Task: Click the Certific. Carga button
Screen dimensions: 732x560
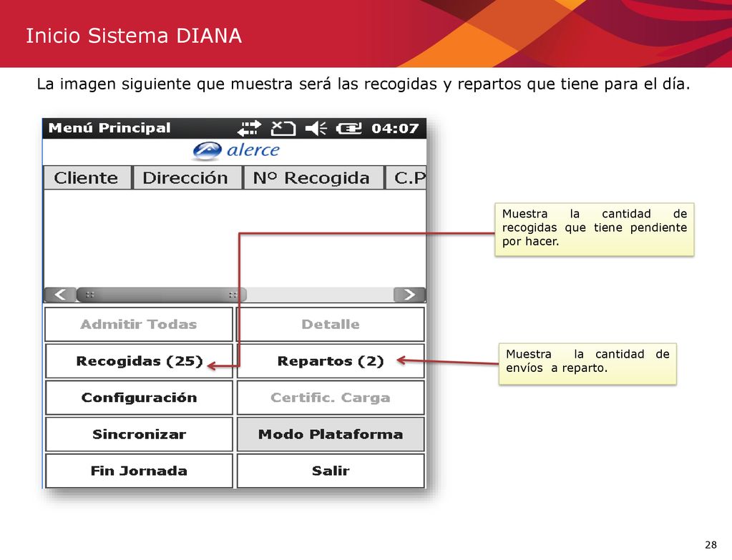Action: [331, 398]
